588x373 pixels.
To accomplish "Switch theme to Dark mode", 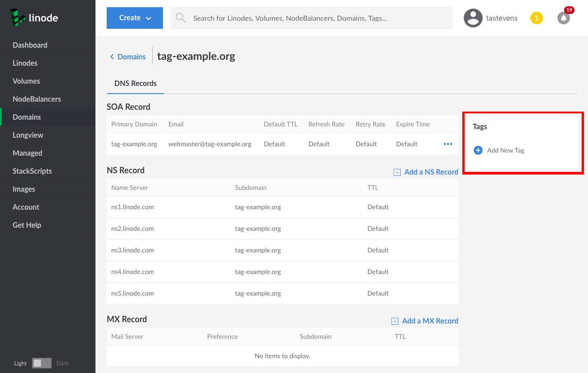I will pos(63,363).
